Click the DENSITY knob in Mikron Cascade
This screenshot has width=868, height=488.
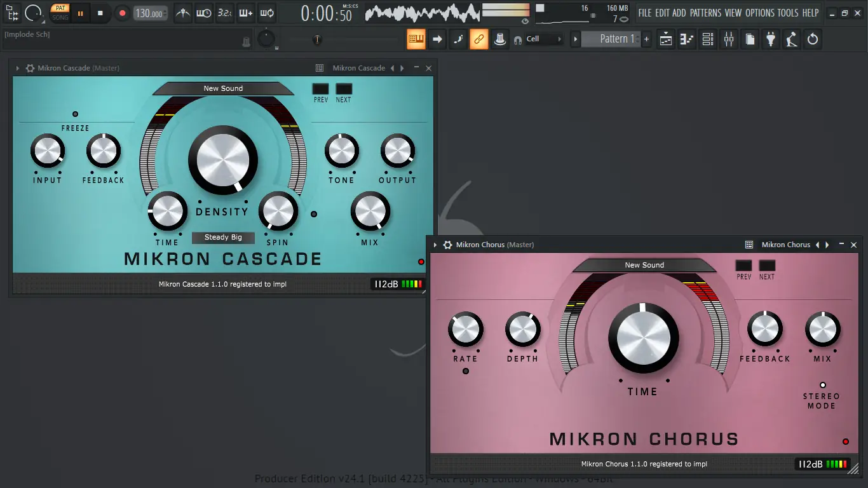tap(223, 159)
